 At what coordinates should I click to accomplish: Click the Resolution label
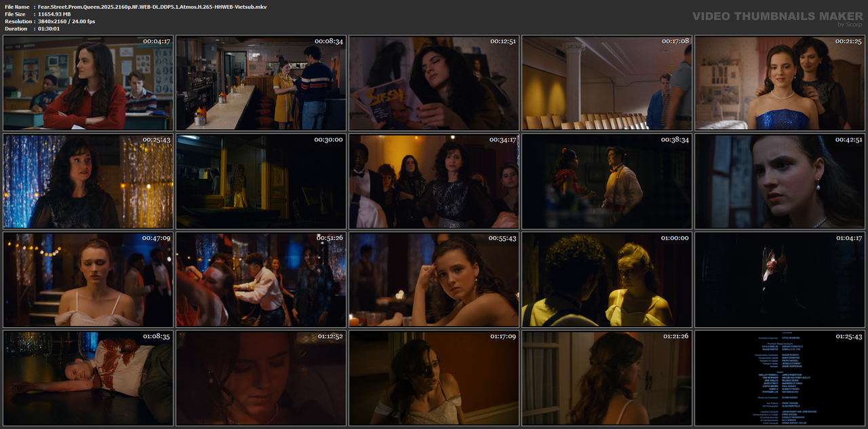tap(18, 21)
